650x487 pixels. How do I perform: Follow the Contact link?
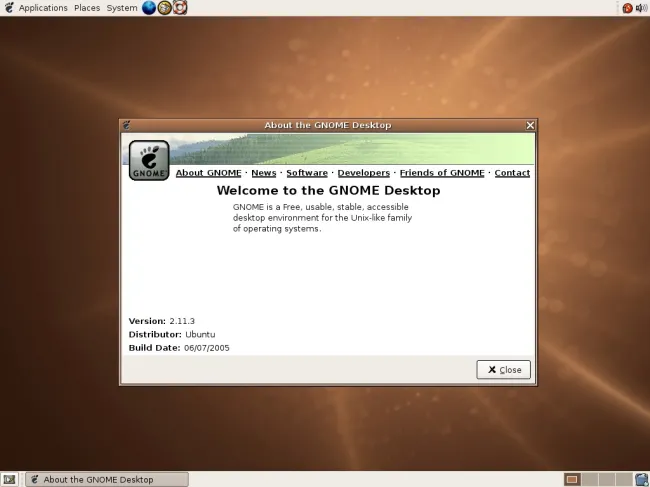pyautogui.click(x=512, y=173)
